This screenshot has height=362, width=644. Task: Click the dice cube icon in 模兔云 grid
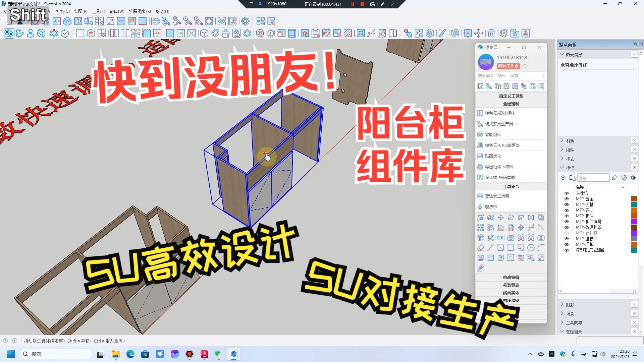pos(480,238)
